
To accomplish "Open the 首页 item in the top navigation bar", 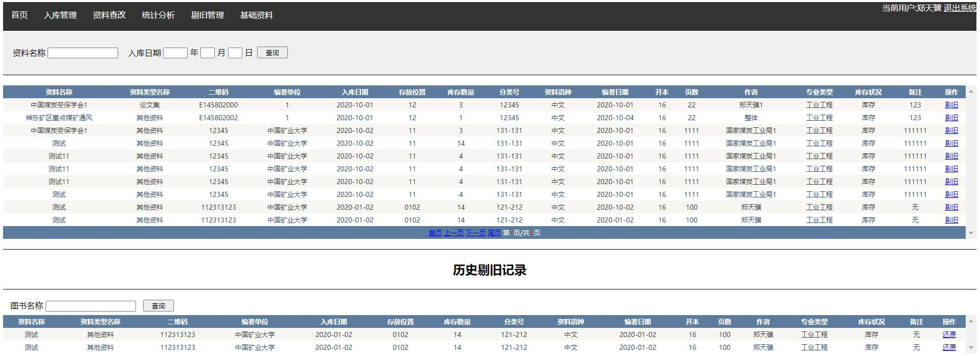I will coord(19,15).
